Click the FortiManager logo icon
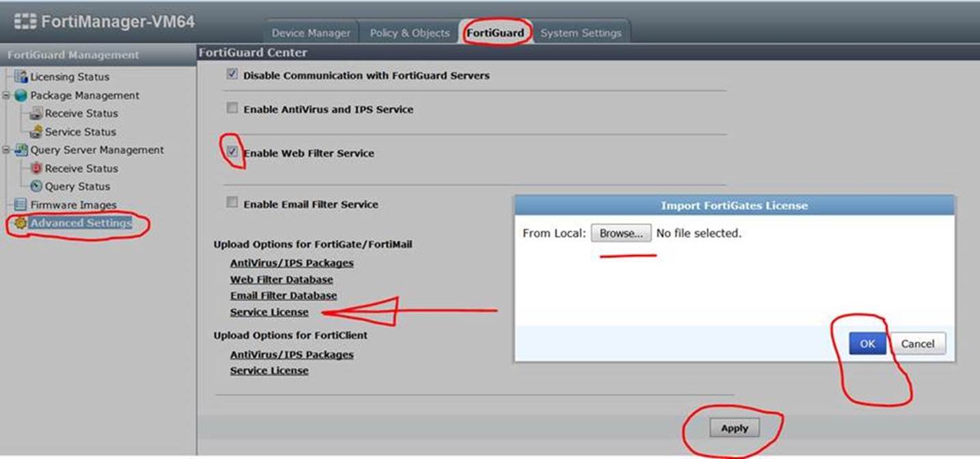Image resolution: width=980 pixels, height=459 pixels. tap(25, 22)
